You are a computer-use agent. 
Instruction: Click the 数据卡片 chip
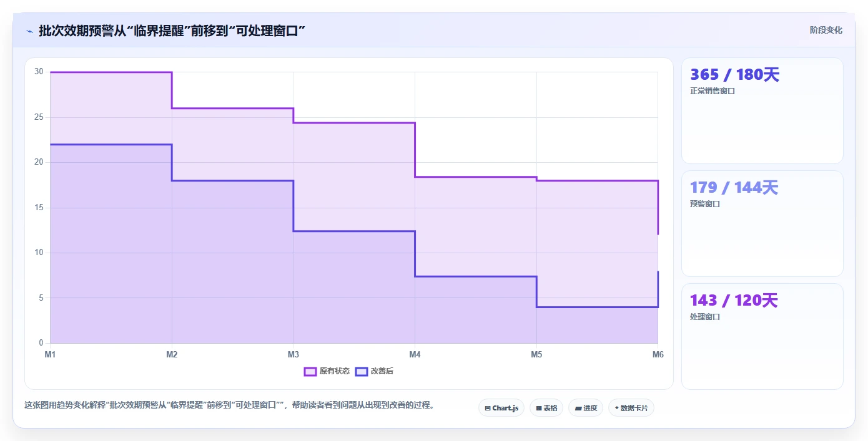(x=631, y=408)
